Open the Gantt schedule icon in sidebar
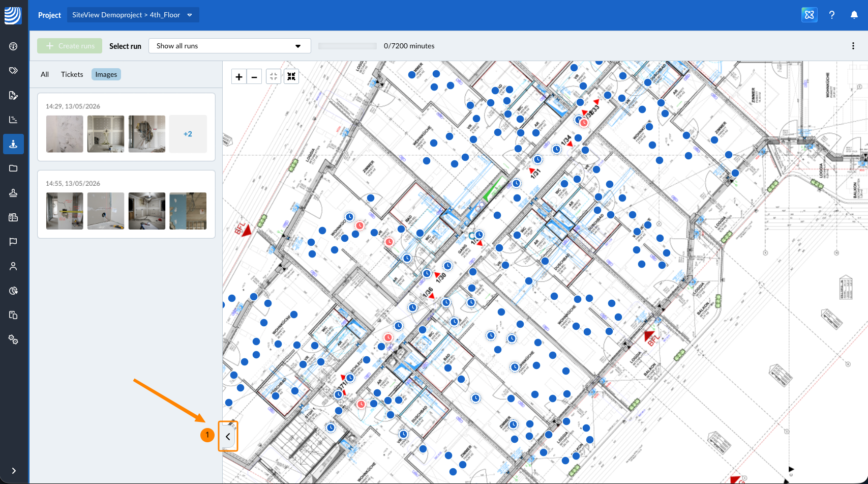868x484 pixels. (x=13, y=120)
